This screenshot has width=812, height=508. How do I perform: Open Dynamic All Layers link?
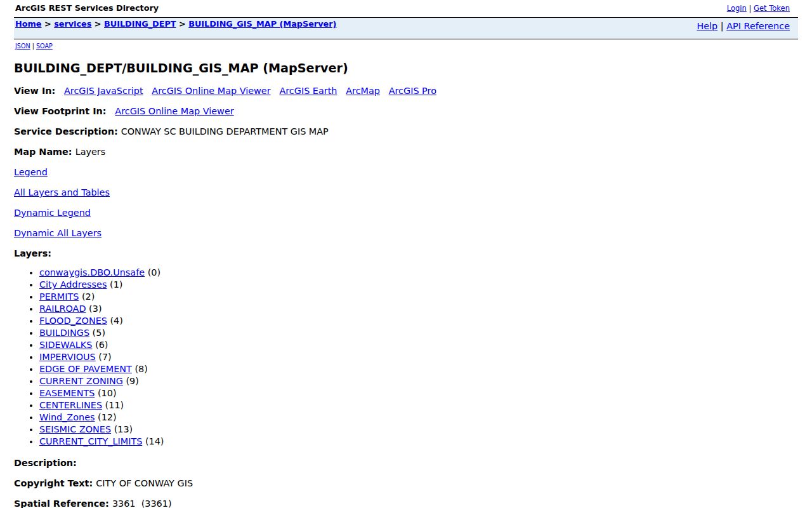[58, 233]
